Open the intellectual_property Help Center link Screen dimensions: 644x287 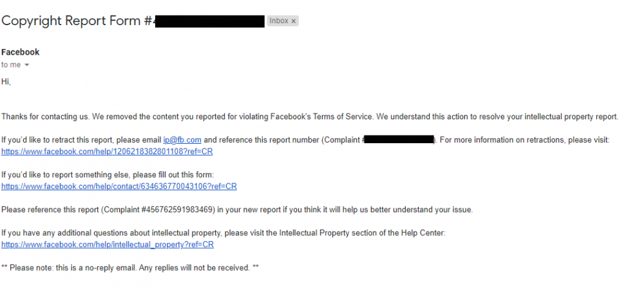[108, 244]
